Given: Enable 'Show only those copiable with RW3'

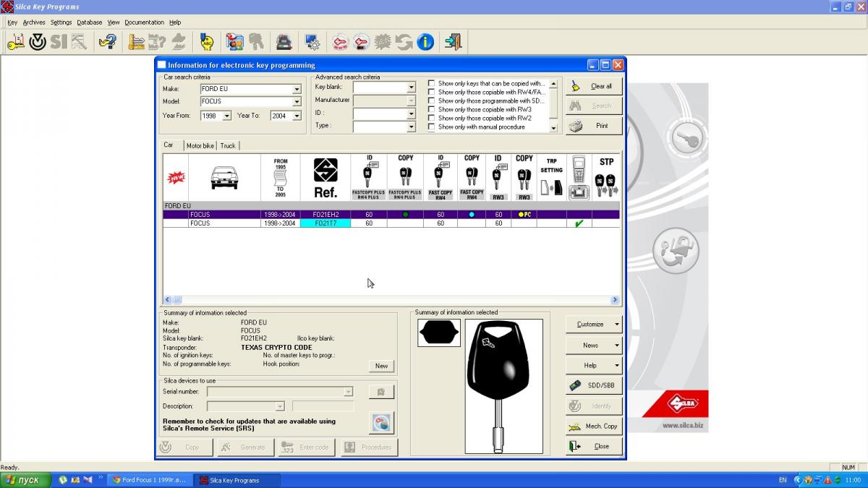Looking at the screenshot, I should (432, 109).
